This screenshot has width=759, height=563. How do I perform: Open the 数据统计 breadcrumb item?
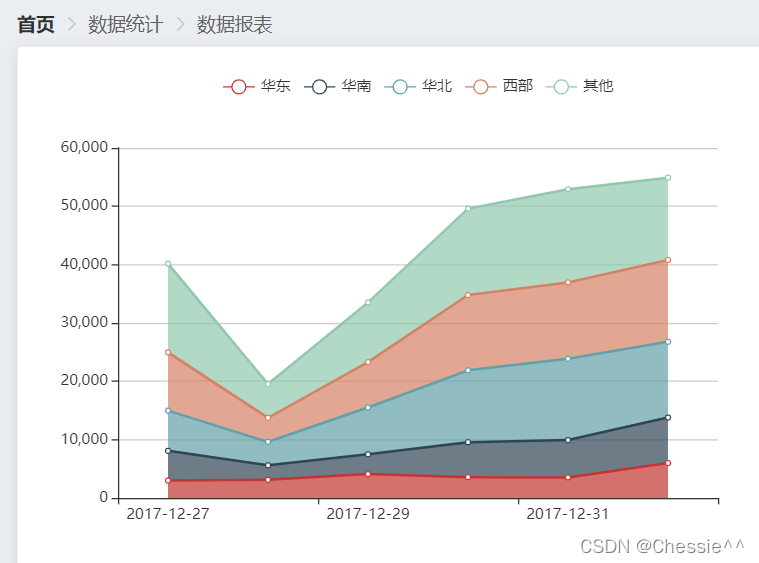(x=125, y=24)
